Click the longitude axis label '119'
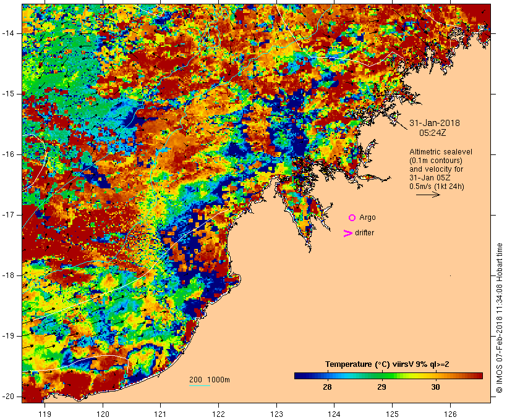507x420 pixels. click(x=45, y=414)
